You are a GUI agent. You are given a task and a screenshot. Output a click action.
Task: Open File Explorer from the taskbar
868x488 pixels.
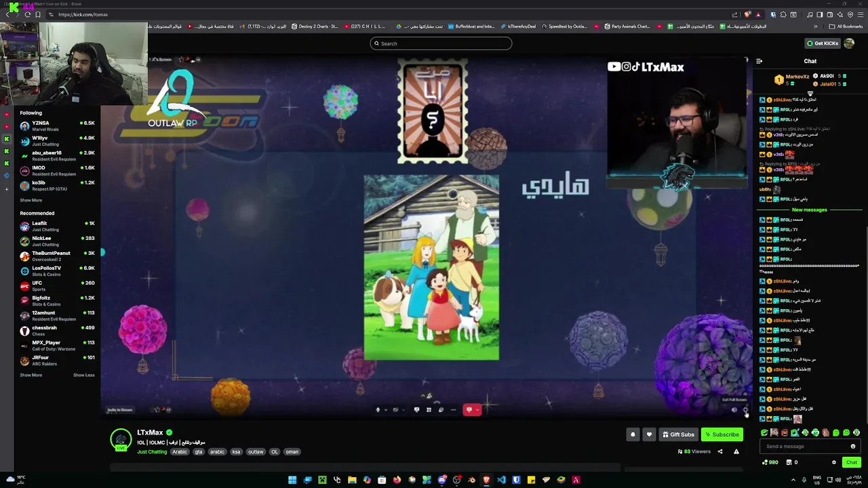tap(352, 480)
